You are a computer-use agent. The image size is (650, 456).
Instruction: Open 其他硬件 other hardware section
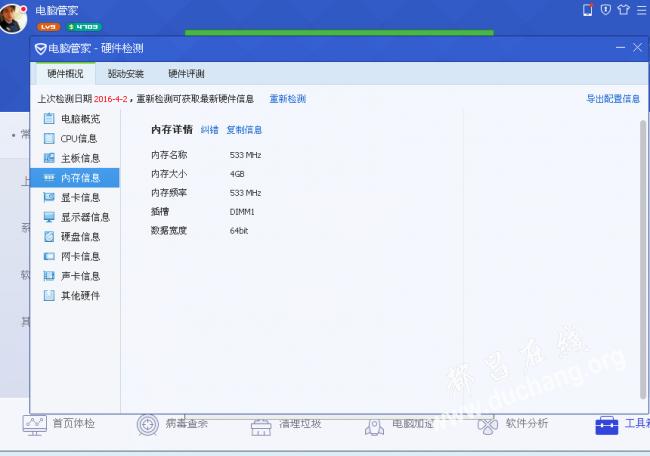point(75,296)
